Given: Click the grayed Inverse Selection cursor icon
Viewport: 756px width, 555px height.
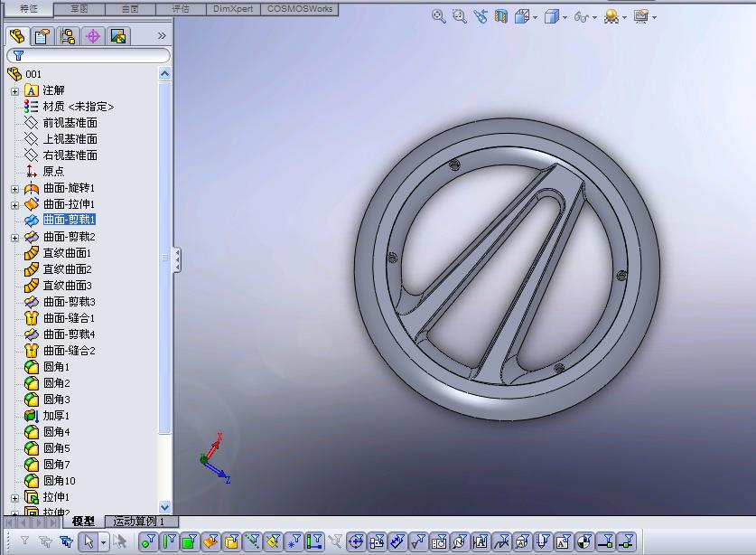Looking at the screenshot, I should (x=119, y=541).
